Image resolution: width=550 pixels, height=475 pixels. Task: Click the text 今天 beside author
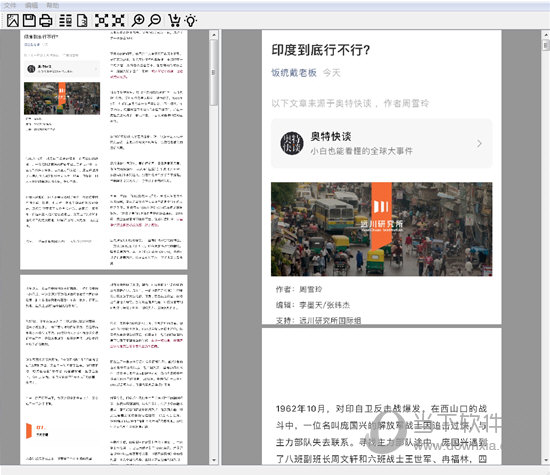332,73
